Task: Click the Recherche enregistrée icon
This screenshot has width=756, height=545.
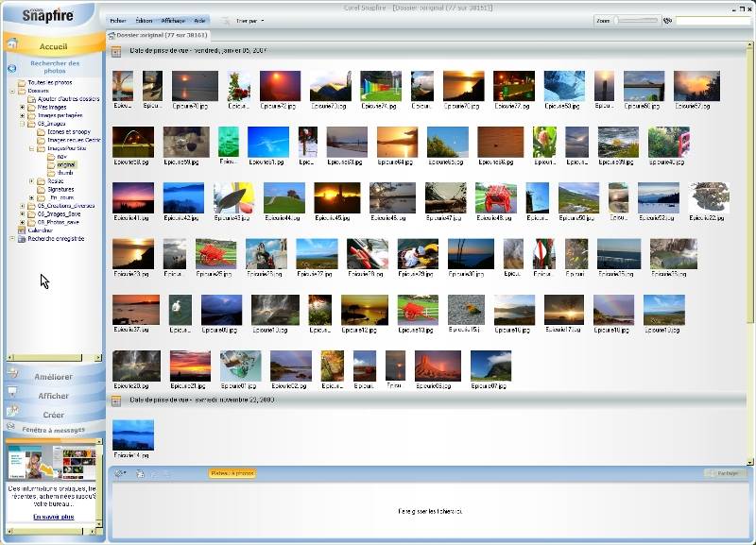Action: pos(22,239)
